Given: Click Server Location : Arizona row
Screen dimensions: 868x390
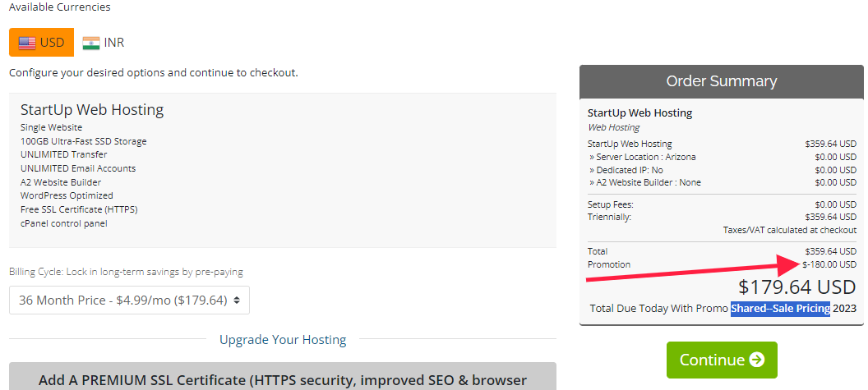Looking at the screenshot, I should [722, 157].
